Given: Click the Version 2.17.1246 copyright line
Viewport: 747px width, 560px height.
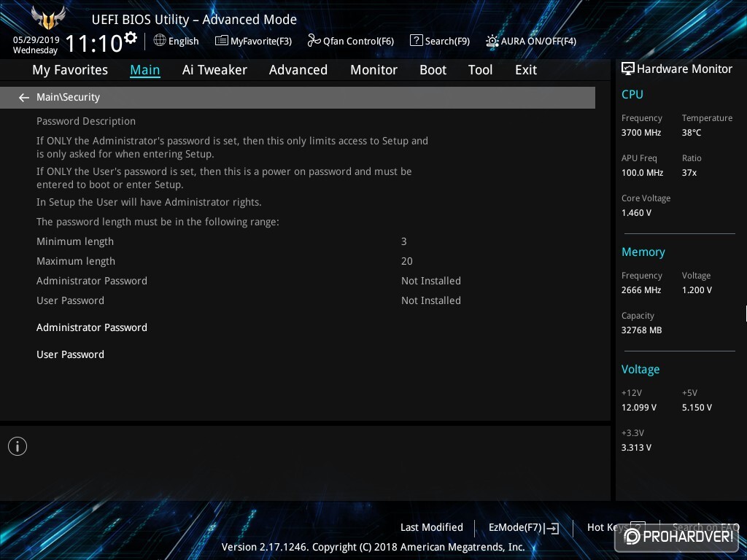Looking at the screenshot, I should tap(373, 547).
